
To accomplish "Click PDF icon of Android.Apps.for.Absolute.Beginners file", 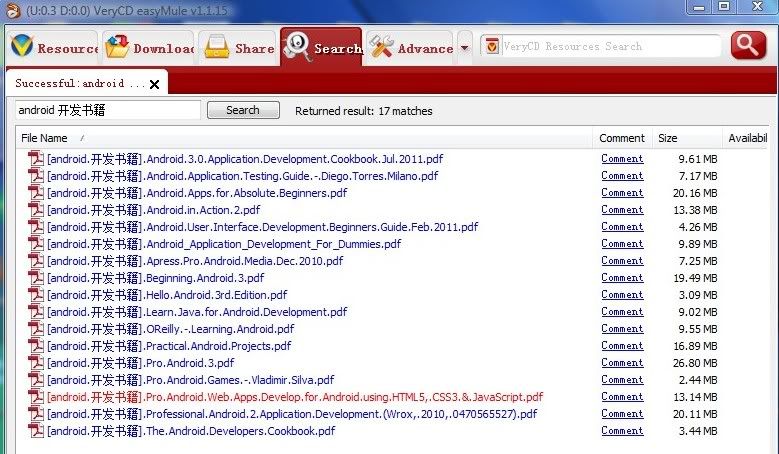I will tap(36, 192).
